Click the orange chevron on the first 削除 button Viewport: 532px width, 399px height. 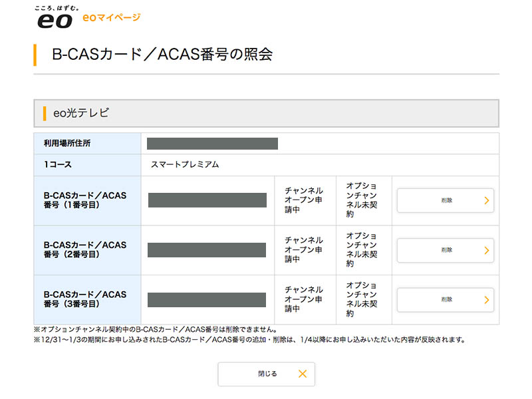pos(487,200)
